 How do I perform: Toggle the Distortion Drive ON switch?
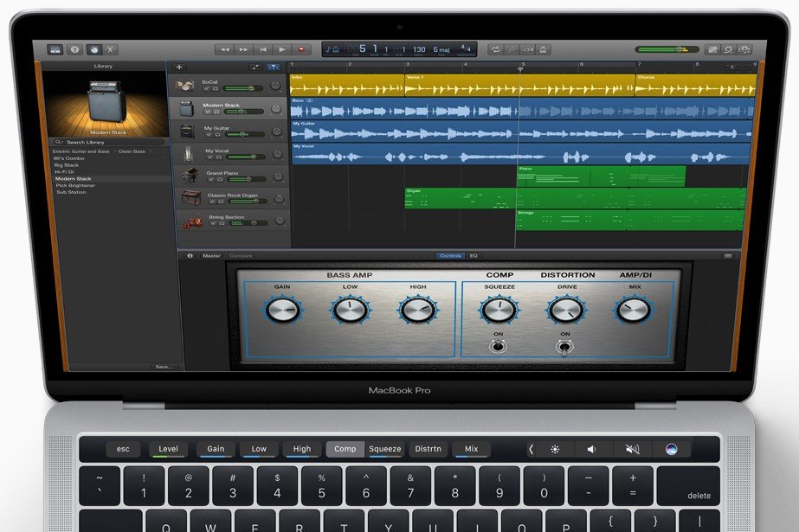tap(565, 346)
